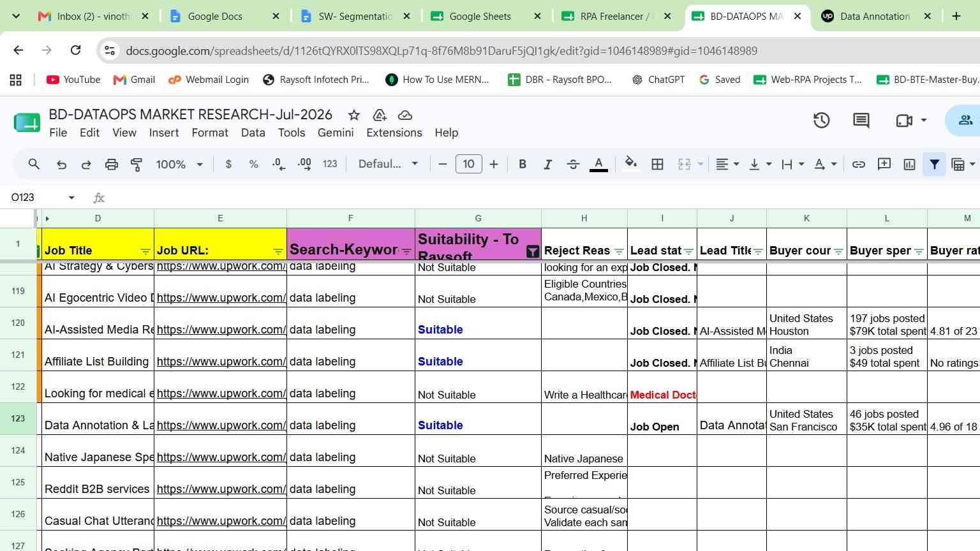The width and height of the screenshot is (980, 551).
Task: Open the zoom 100% dropdown
Action: click(x=179, y=165)
